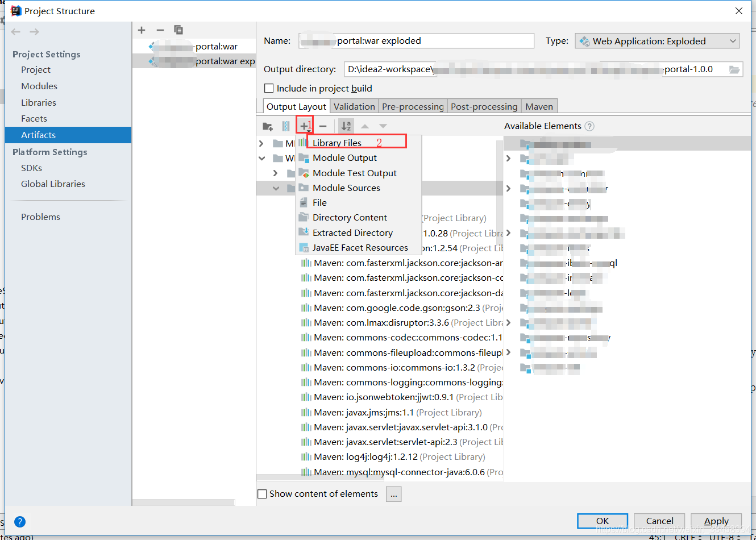Click the create directory icon in layout toolbar

268,126
